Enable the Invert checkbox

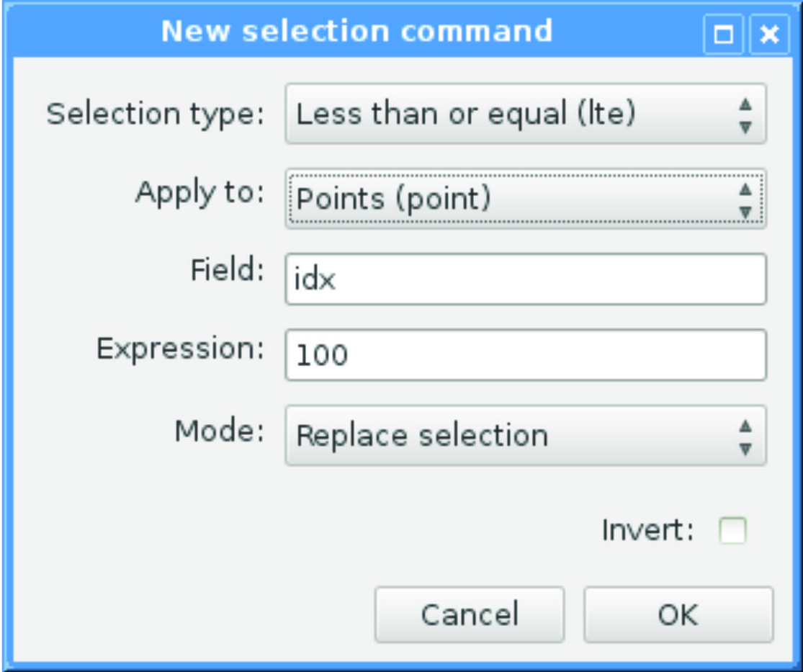point(732,532)
